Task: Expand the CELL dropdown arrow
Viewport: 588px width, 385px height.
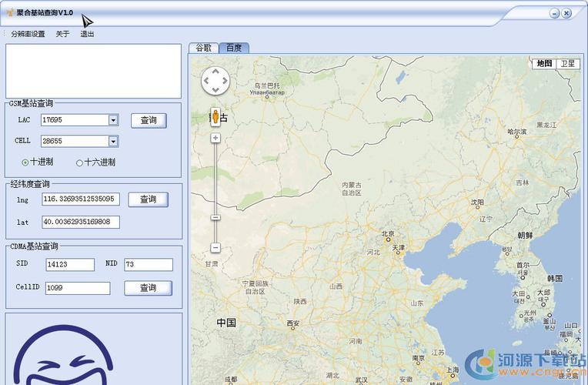Action: [x=113, y=142]
